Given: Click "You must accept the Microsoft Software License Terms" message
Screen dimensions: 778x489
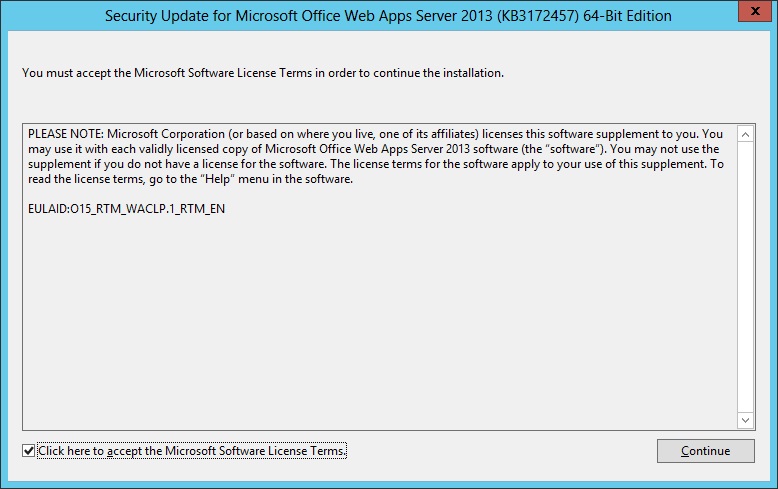Looking at the screenshot, I should pyautogui.click(x=263, y=73).
